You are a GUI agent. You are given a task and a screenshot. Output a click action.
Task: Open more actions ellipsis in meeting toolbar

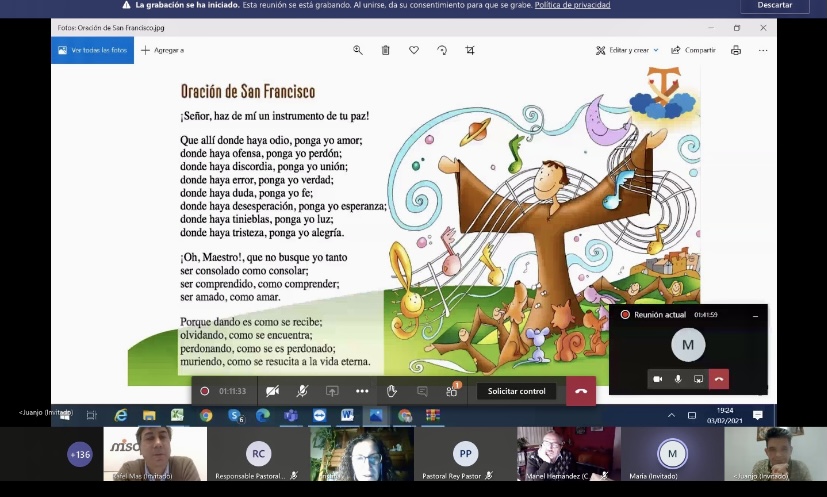[362, 391]
